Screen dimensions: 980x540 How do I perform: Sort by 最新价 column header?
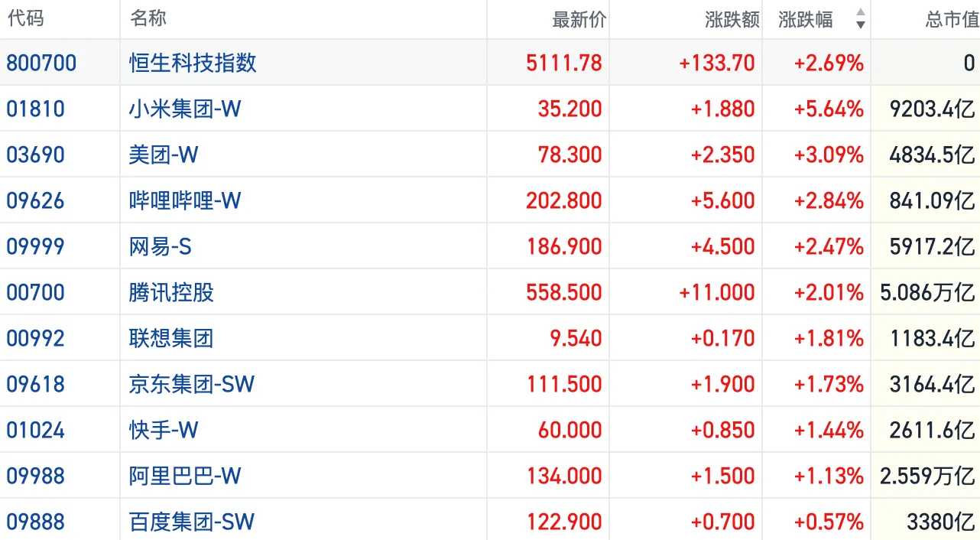coord(579,20)
